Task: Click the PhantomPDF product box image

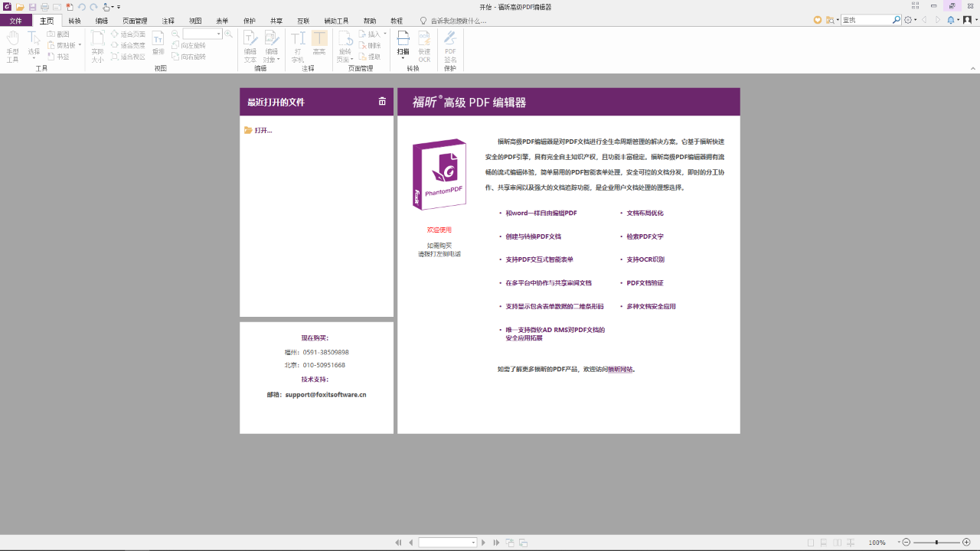Action: click(x=439, y=174)
